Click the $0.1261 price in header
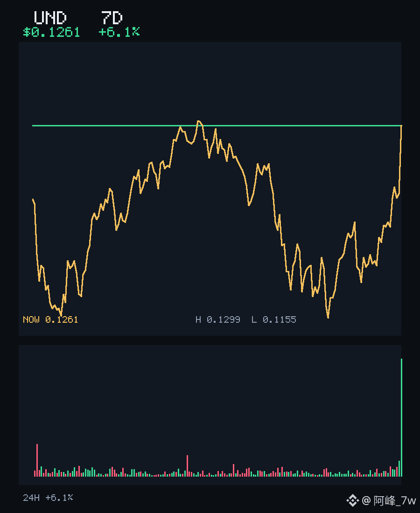The width and height of the screenshot is (420, 513). (52, 32)
